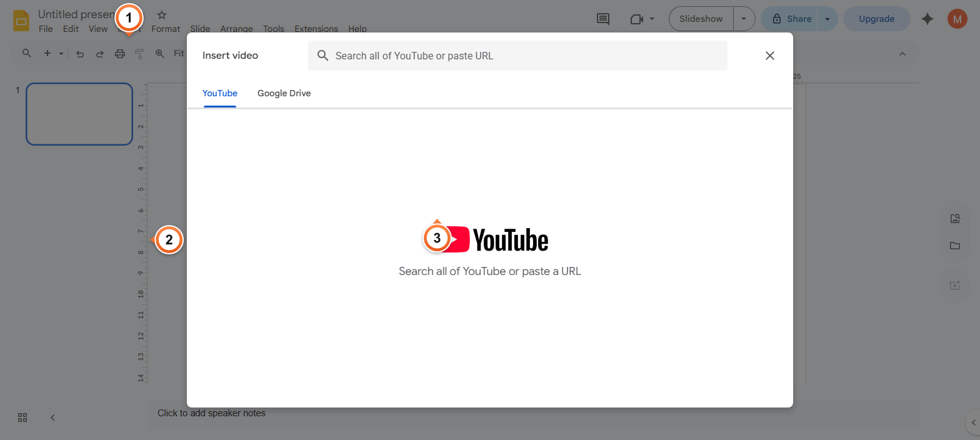
Task: Collapse the filmstrip with left chevron
Action: click(52, 417)
